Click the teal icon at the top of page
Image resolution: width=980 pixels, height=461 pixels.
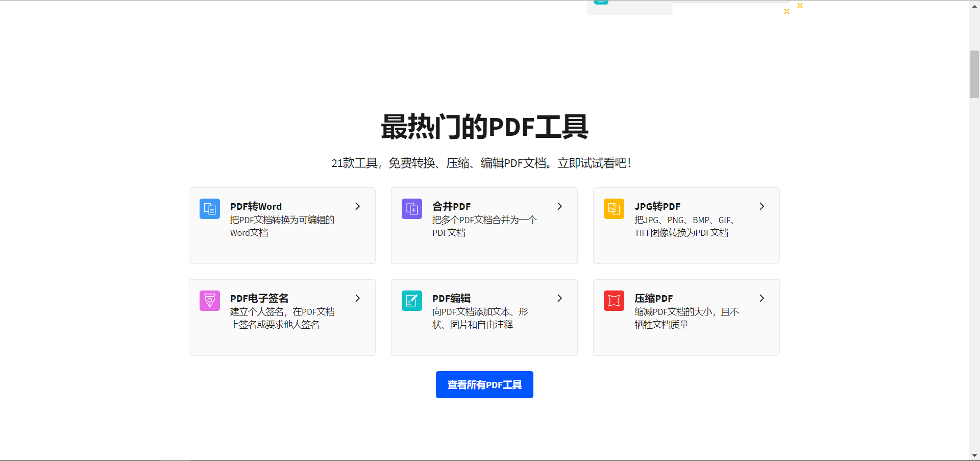click(601, 2)
